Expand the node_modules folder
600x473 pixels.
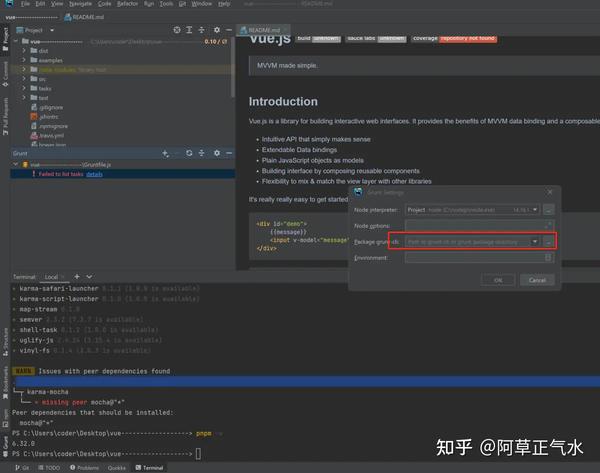pyautogui.click(x=24, y=69)
